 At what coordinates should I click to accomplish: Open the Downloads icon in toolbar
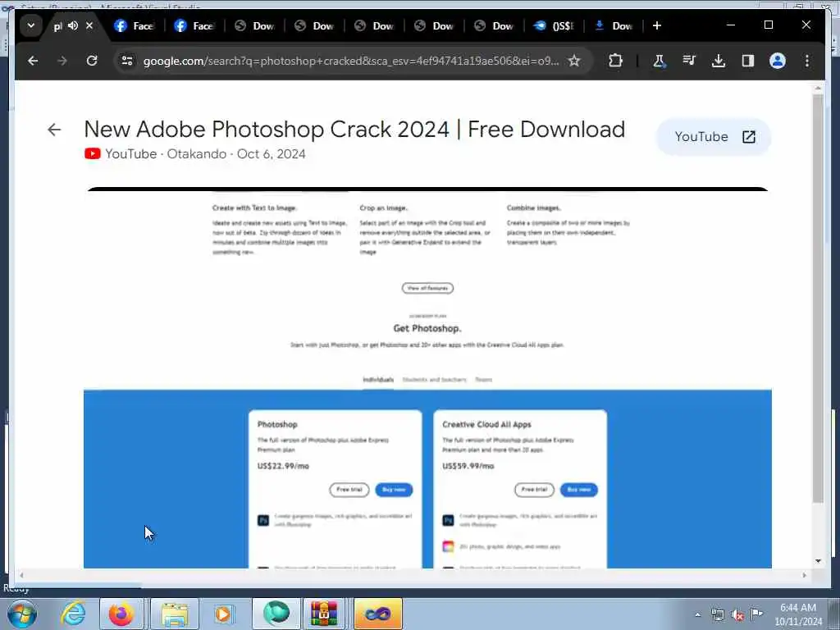[x=719, y=61]
